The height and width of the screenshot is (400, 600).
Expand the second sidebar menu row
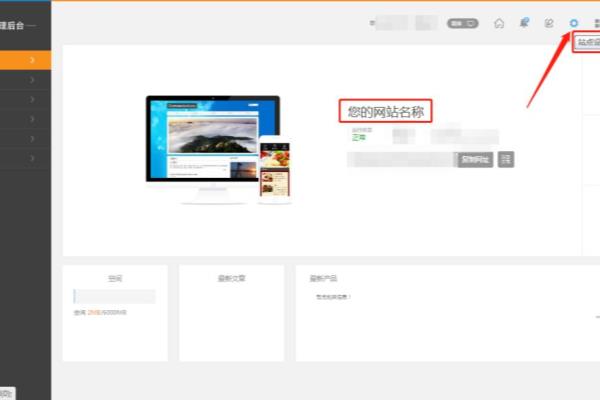pos(25,80)
